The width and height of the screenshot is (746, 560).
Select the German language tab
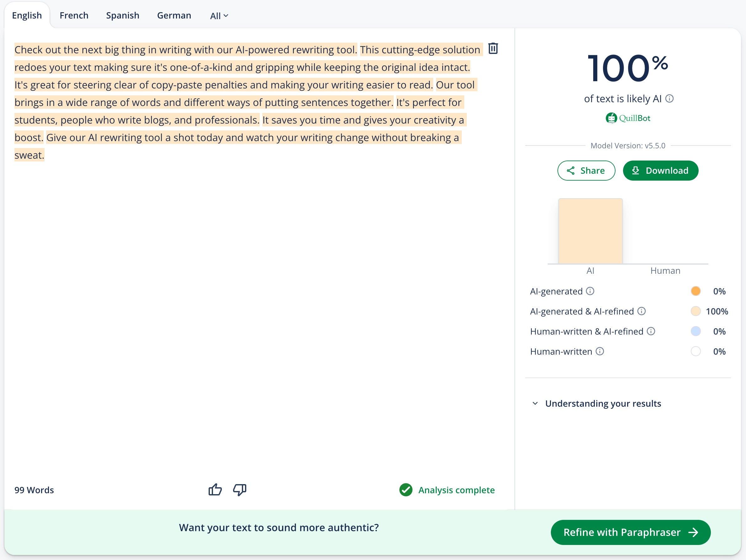pyautogui.click(x=174, y=15)
